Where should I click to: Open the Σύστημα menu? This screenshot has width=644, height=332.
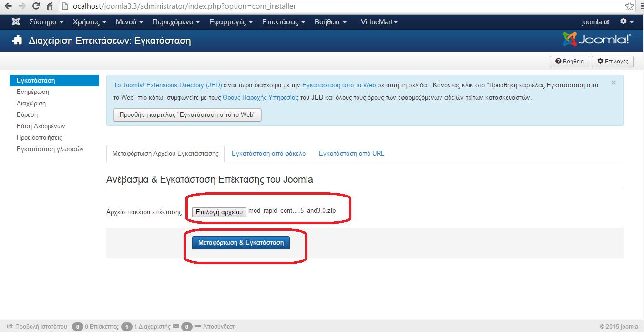tap(46, 22)
